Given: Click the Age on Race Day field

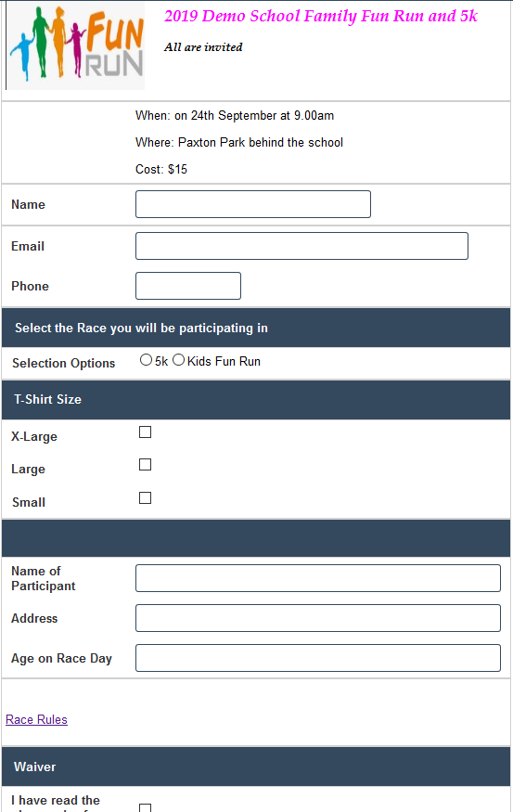Looking at the screenshot, I should tap(318, 658).
